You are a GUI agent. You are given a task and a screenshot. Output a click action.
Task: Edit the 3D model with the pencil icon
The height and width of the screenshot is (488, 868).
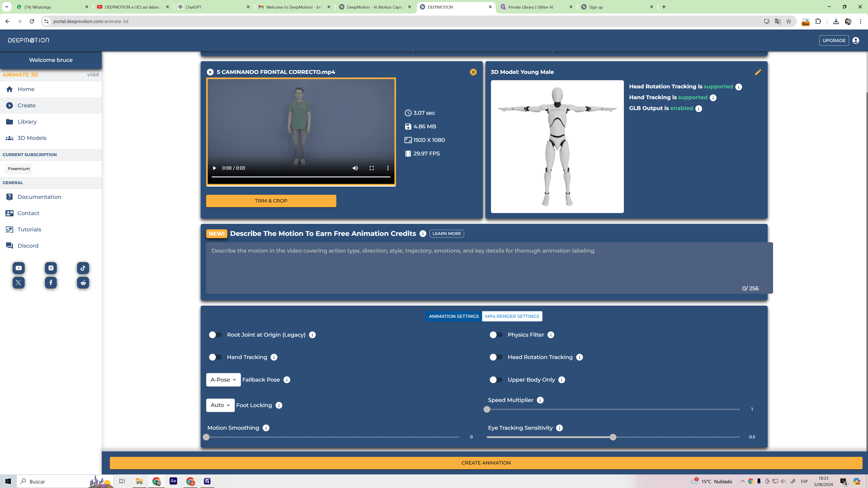[x=758, y=72]
